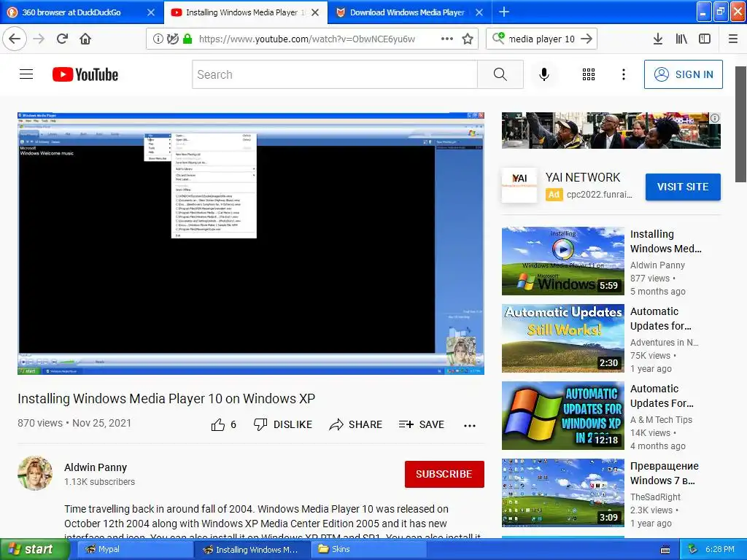This screenshot has width=747, height=560.
Task: Click the YouTube search magnifier button
Action: click(x=500, y=74)
